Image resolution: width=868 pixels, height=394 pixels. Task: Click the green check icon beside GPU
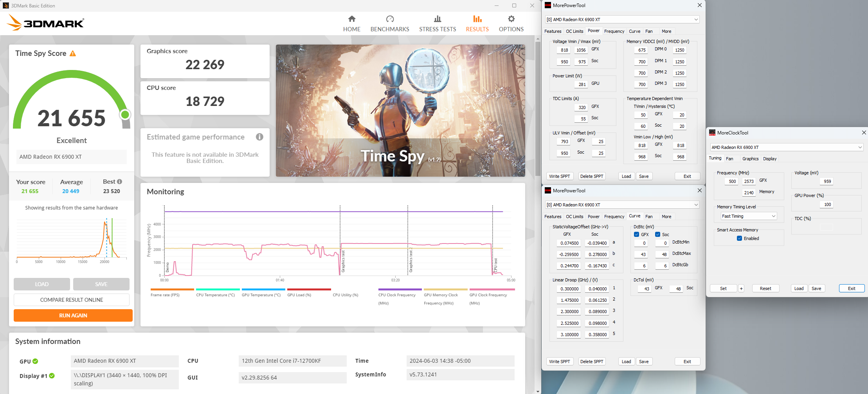coord(35,361)
